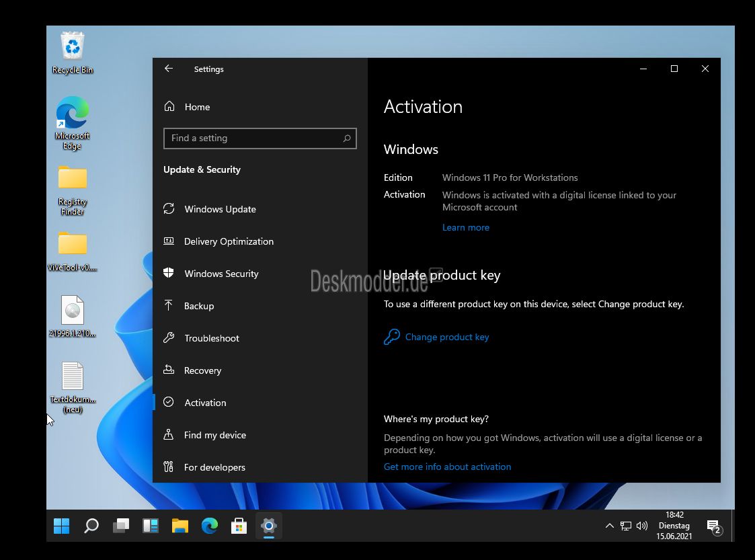
Task: Minimize the Settings window
Action: tap(643, 69)
